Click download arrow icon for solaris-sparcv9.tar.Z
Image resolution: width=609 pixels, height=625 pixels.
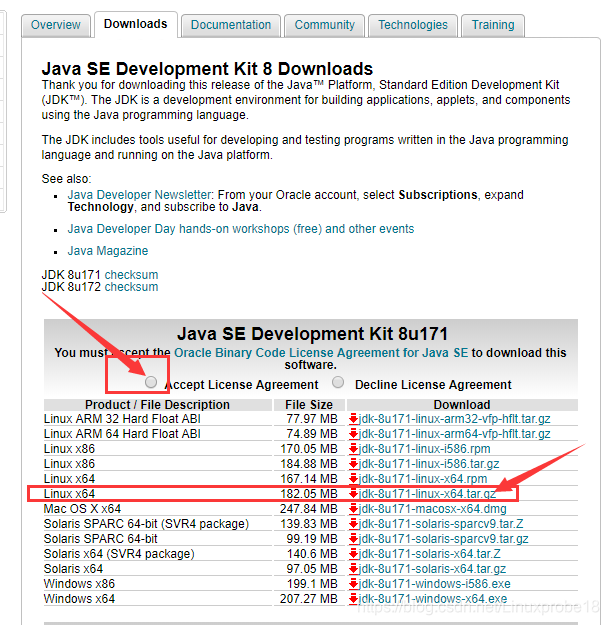[353, 524]
